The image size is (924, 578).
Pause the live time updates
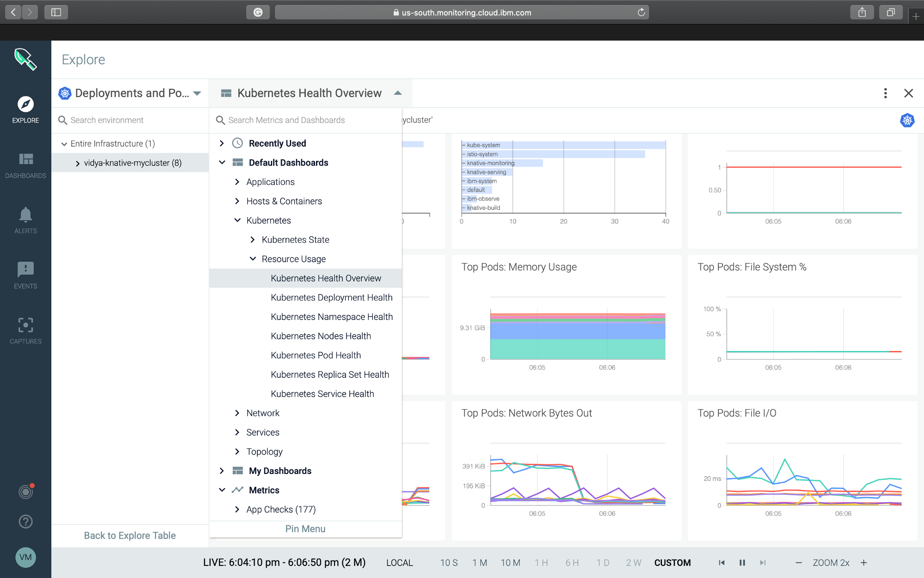(x=742, y=563)
